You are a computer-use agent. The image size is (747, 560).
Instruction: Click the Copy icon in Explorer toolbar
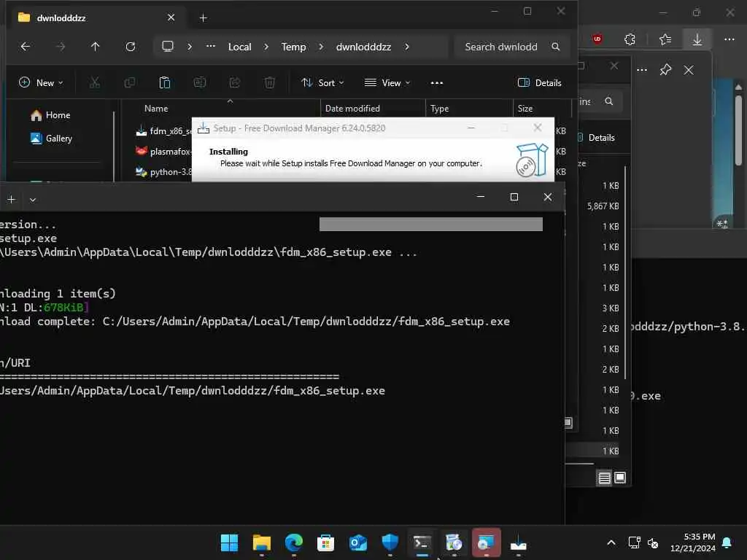130,83
